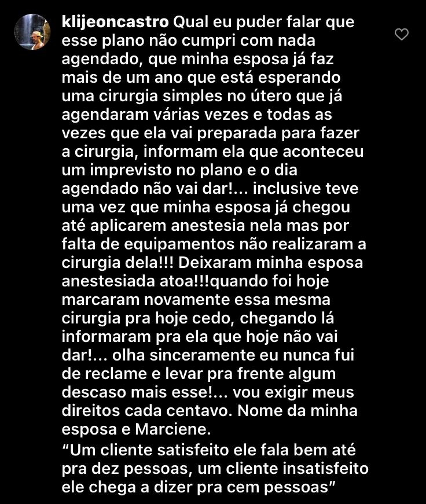Open the klijeoncastro username link
The height and width of the screenshot is (504, 426).
point(115,23)
